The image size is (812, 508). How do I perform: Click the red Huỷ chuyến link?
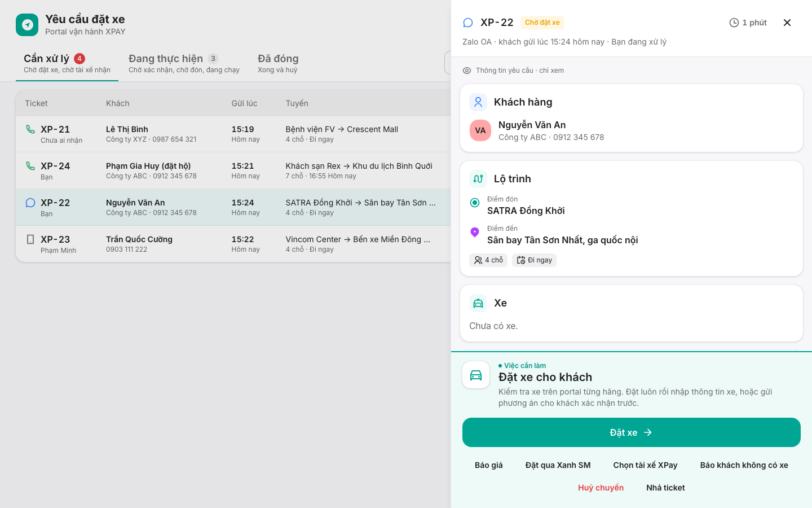pyautogui.click(x=601, y=488)
